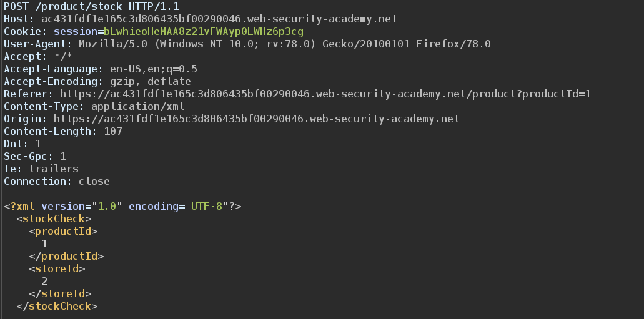Place cursor at storeId value 2
Image resolution: width=644 pixels, height=319 pixels.
(x=44, y=281)
